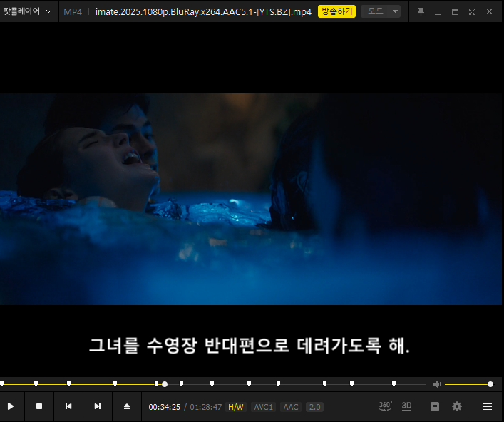Toggle 360° video mode

385,406
